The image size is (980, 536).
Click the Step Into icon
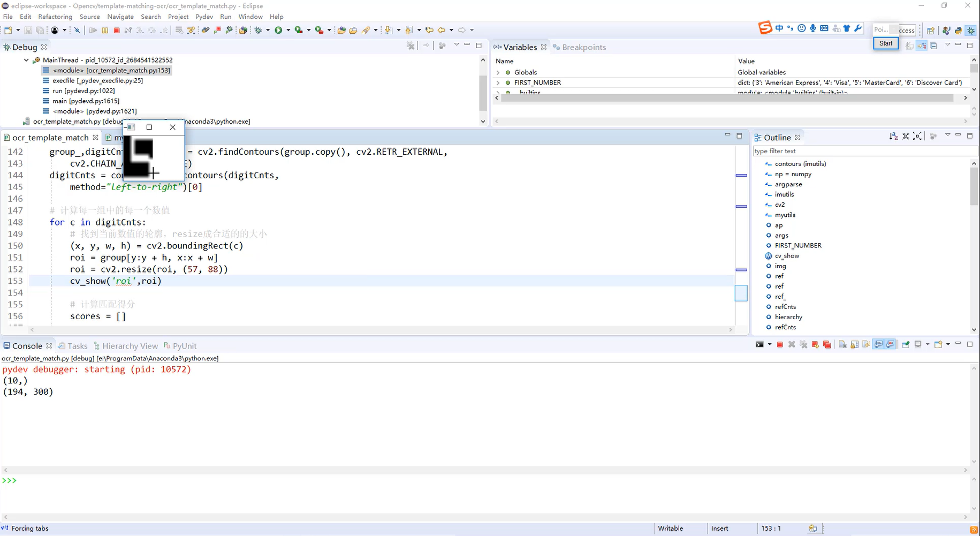[140, 30]
